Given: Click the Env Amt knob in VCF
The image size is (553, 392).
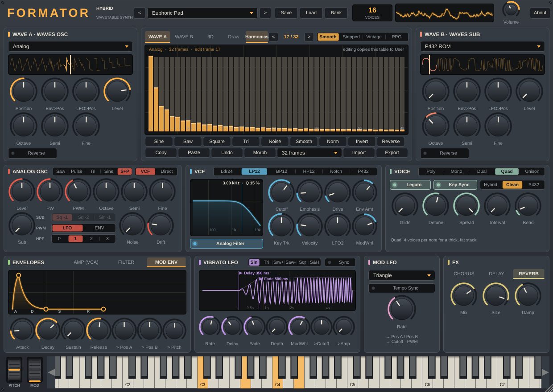Looking at the screenshot, I should click(x=365, y=192).
